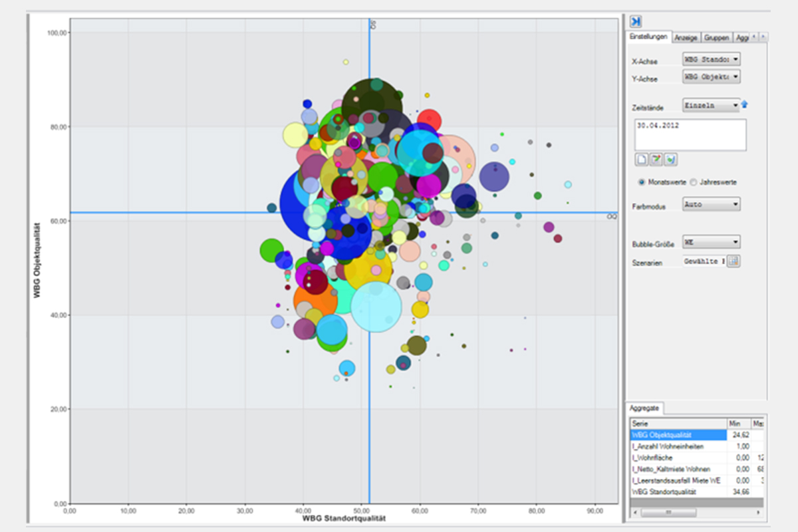Screen dimensions: 798x532
Task: Click the slate-blue bubble right of the cluster
Action: [x=494, y=177]
